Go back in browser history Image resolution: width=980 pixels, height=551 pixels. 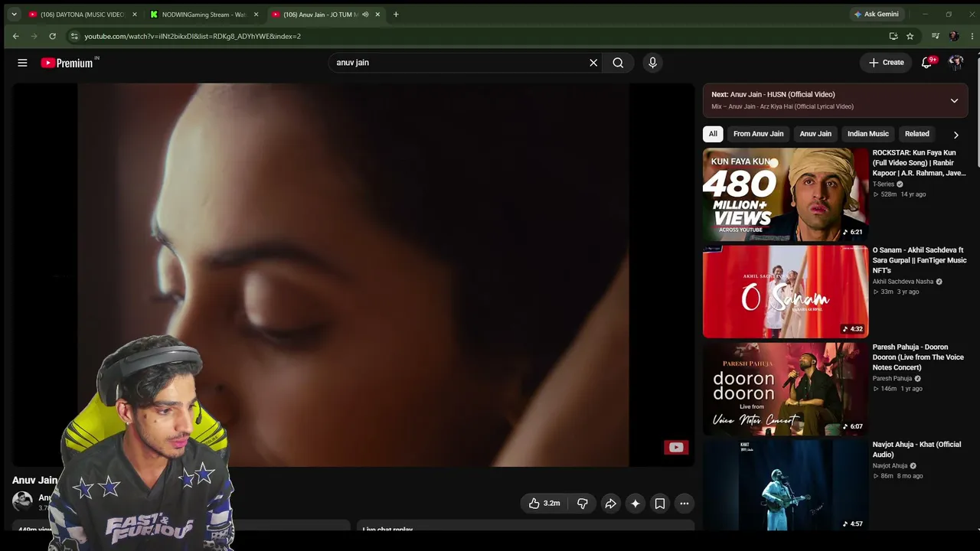pos(15,36)
